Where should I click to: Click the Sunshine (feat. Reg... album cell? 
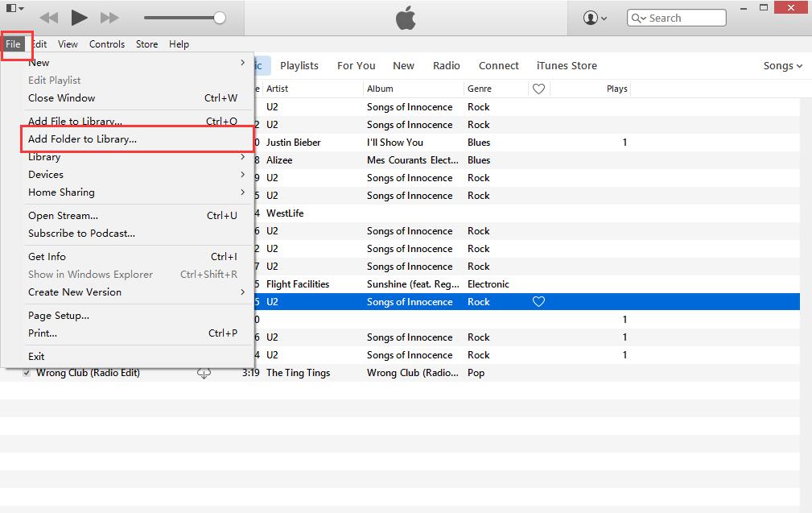click(413, 284)
